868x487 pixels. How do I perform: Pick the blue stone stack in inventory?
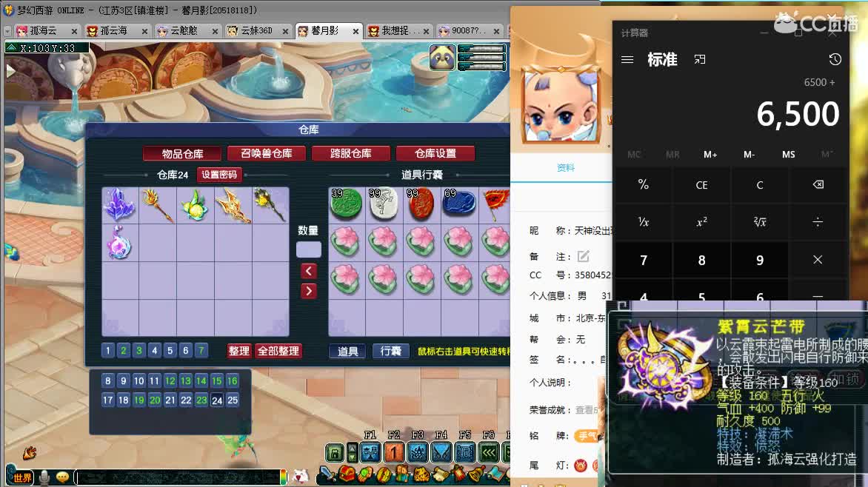459,204
